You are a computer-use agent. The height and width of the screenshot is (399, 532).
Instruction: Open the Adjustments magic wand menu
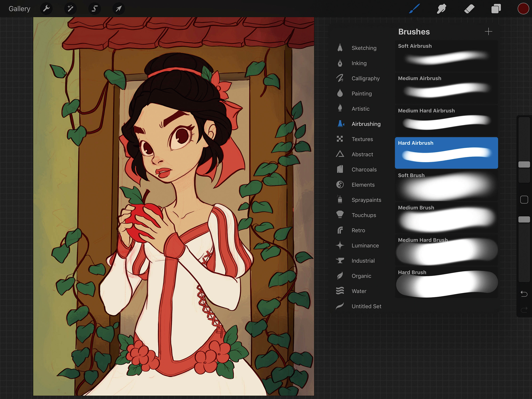(x=70, y=9)
